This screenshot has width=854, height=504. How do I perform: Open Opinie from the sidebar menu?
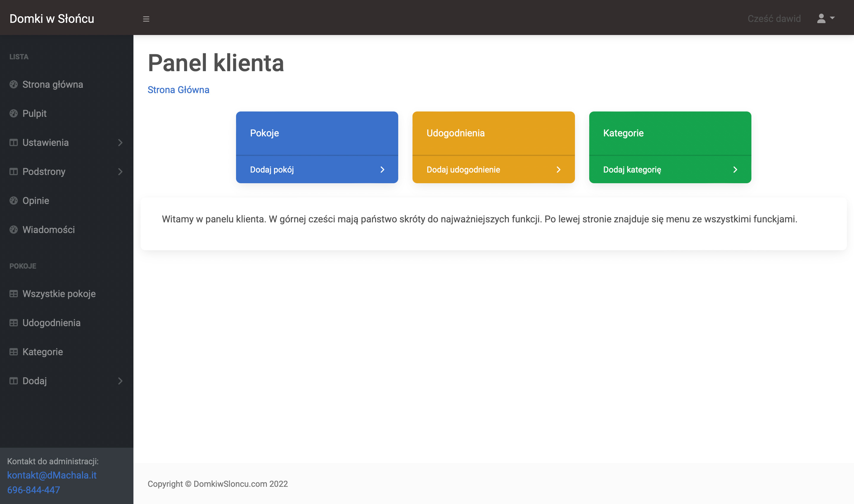click(x=36, y=200)
